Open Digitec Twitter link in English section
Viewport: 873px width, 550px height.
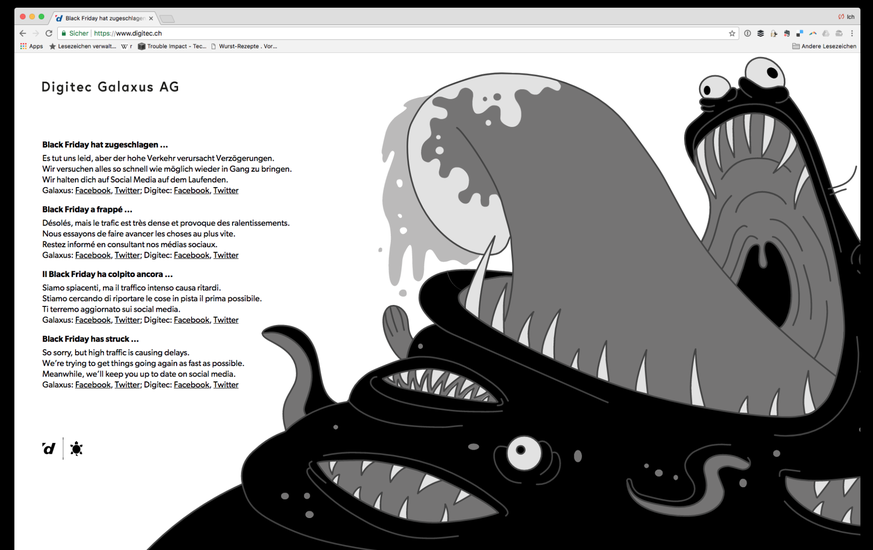click(226, 385)
